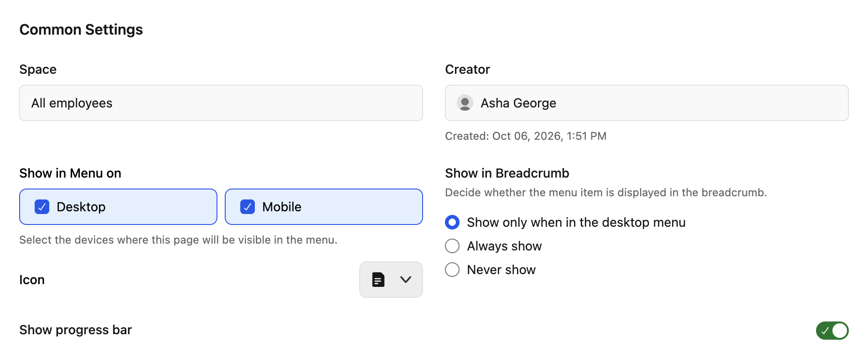Screen dimensions: 868x357
Task: Choose the 'Always show' breadcrumb option
Action: pyautogui.click(x=452, y=246)
